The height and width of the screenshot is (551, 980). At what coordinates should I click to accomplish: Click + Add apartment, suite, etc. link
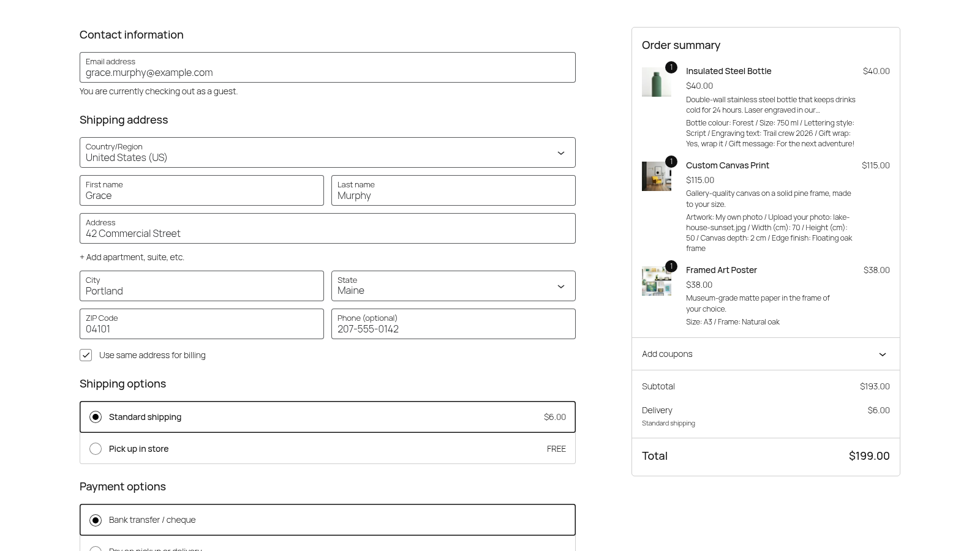coord(132,257)
